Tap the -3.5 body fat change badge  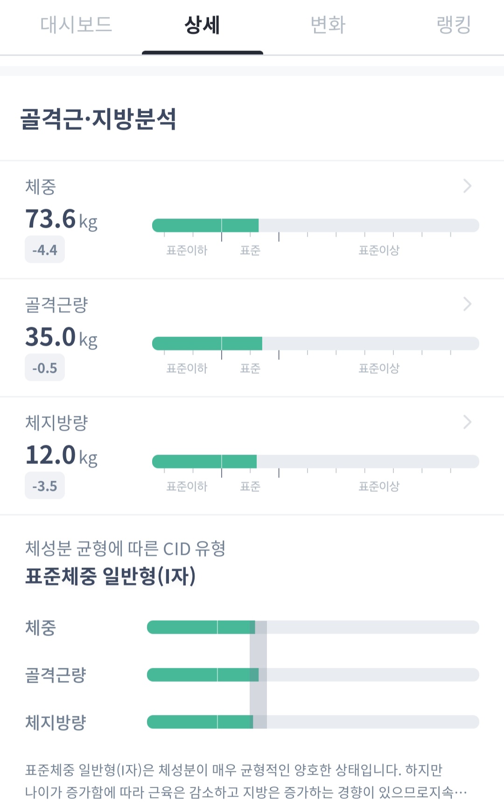point(45,486)
